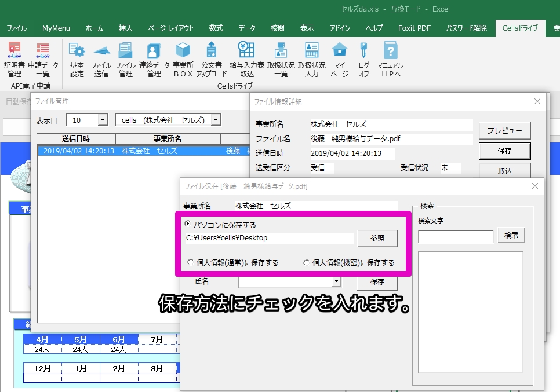
Task: Click 1月 cell in month table
Action: [81, 368]
